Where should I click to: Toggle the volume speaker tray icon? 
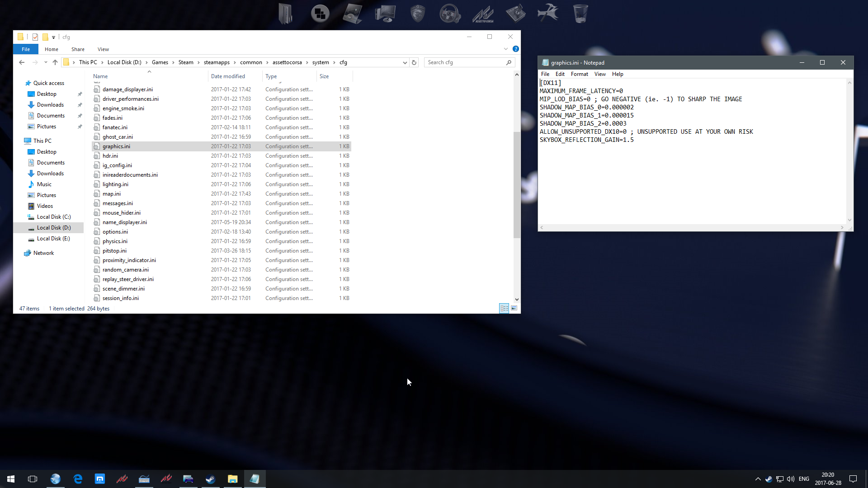pyautogui.click(x=791, y=479)
